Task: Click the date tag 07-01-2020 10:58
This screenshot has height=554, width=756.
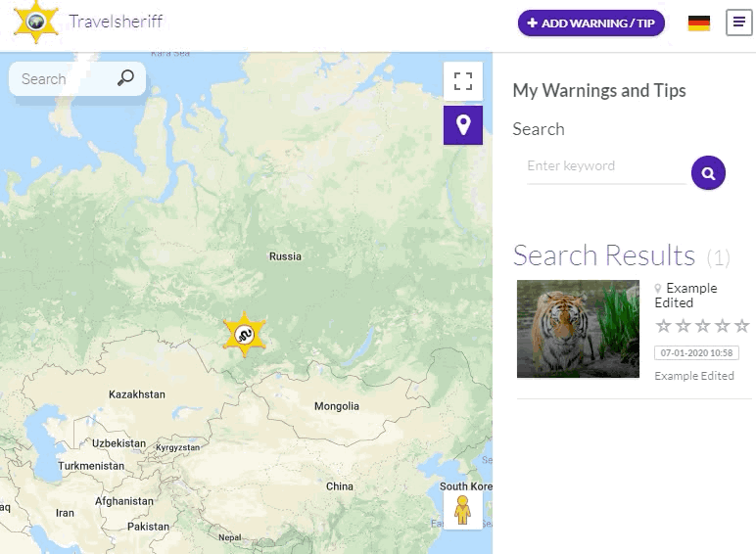Action: click(x=696, y=352)
